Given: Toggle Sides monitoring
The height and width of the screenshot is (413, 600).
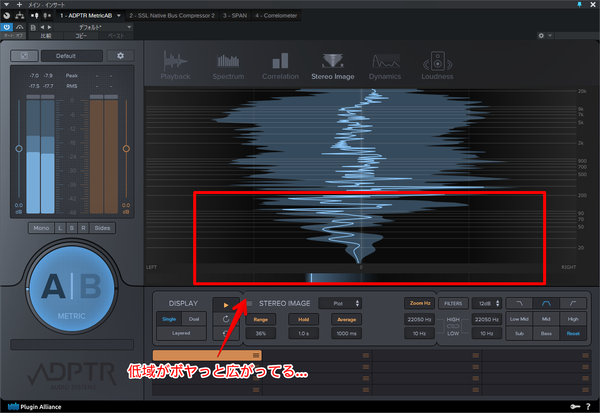Looking at the screenshot, I should pyautogui.click(x=102, y=228).
